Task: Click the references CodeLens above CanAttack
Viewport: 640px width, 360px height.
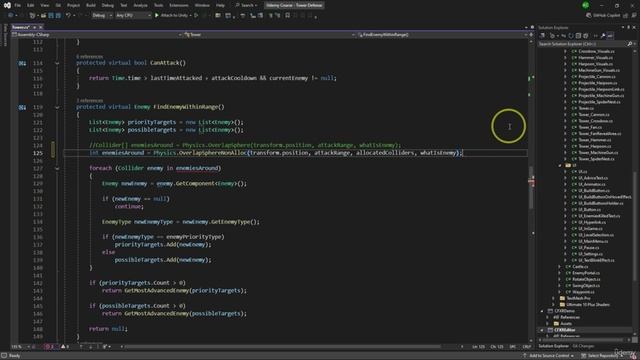Action: point(90,56)
